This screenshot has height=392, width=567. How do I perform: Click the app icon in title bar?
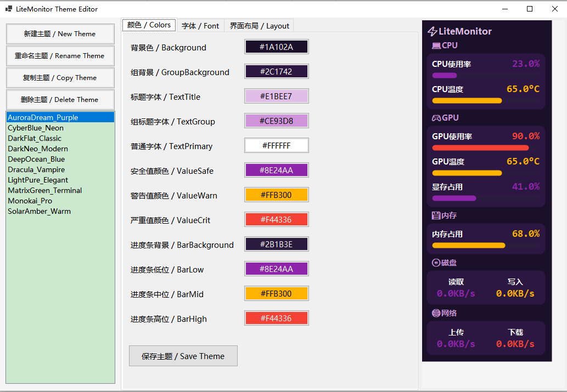[x=9, y=9]
